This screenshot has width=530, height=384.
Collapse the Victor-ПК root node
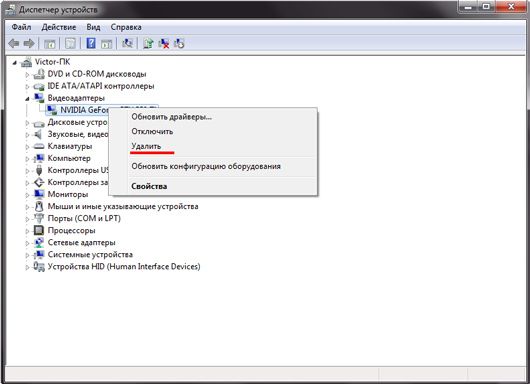(15, 62)
